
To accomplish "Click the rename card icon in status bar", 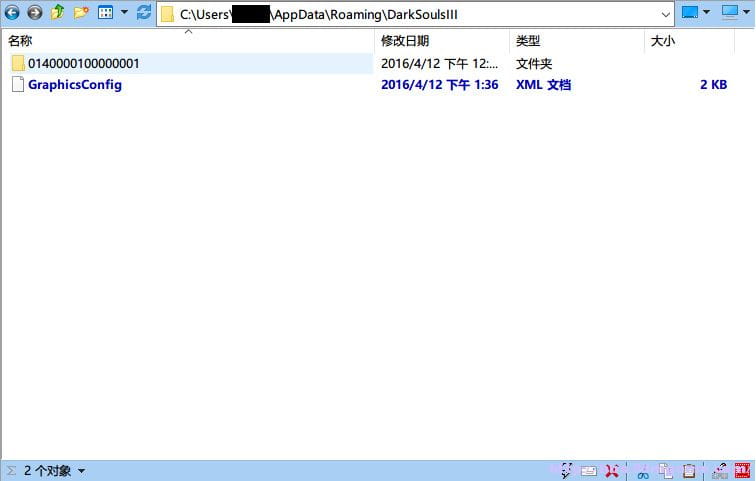I will 589,471.
